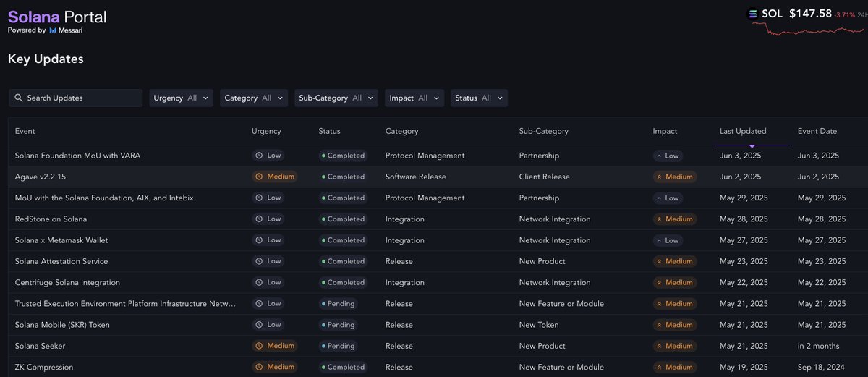Image resolution: width=868 pixels, height=377 pixels.
Task: Click Low urgency badge for VARA MoU row
Action: [268, 156]
